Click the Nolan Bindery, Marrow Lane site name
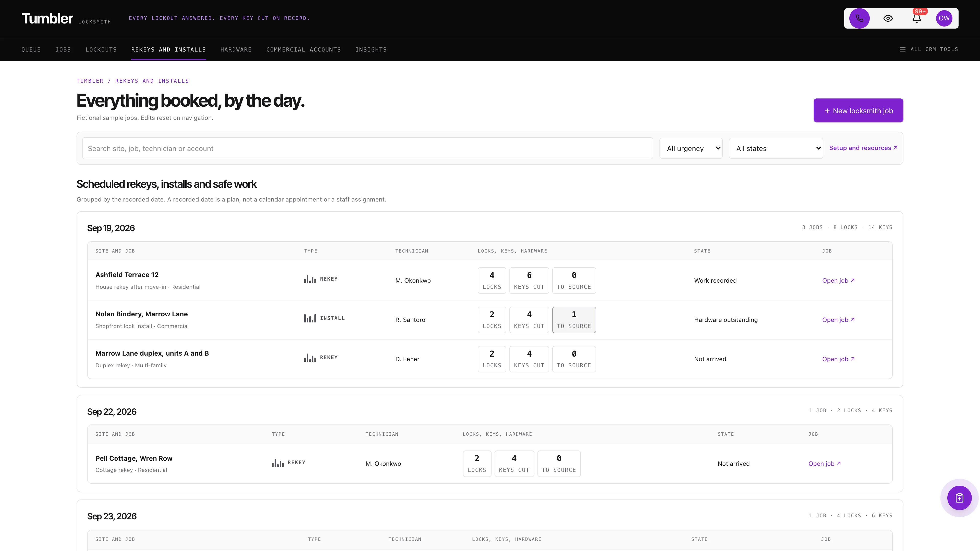 pyautogui.click(x=142, y=314)
